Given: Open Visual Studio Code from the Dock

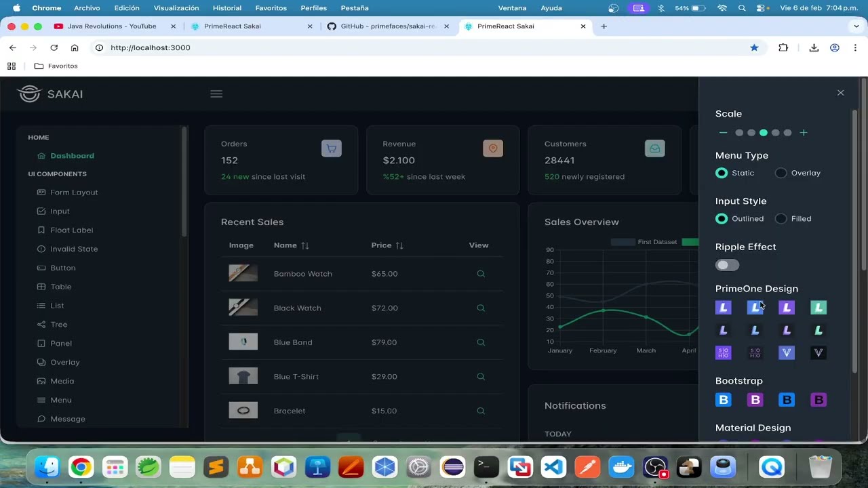Looking at the screenshot, I should pos(554,467).
